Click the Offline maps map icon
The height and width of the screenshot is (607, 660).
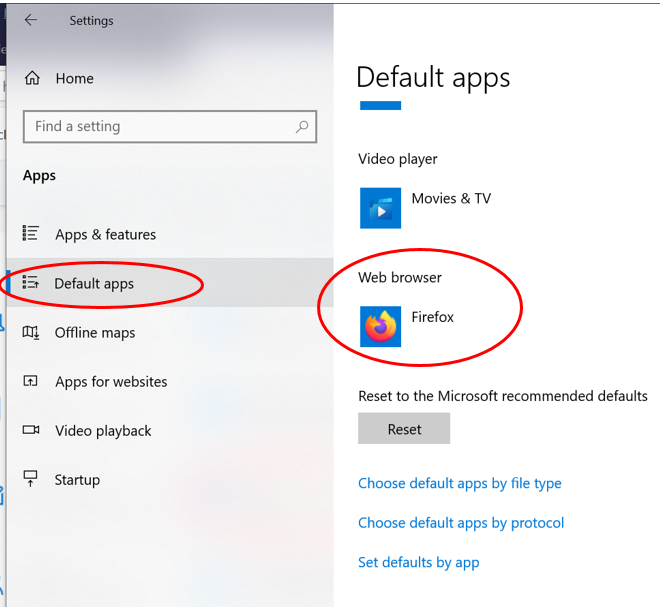coord(31,332)
